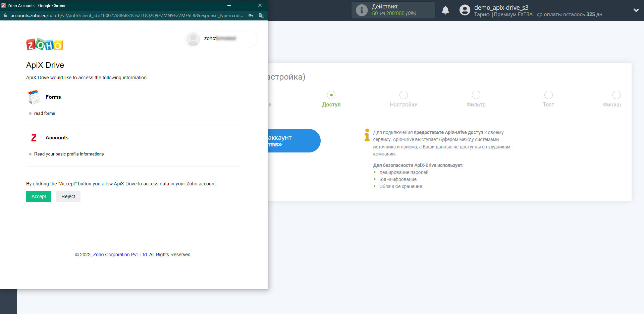
Task: Open the Zoho Corporation Pvt. Ltd. link
Action: click(120, 255)
